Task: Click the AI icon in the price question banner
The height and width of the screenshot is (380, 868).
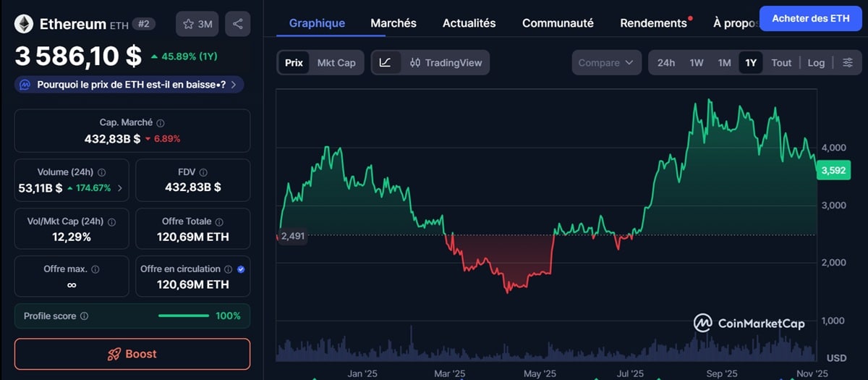Action: point(25,85)
